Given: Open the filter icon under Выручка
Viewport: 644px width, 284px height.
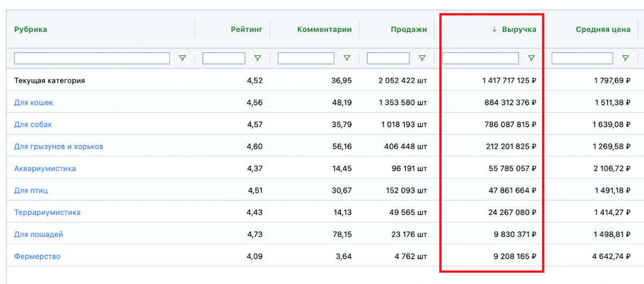Looking at the screenshot, I should click(x=531, y=58).
